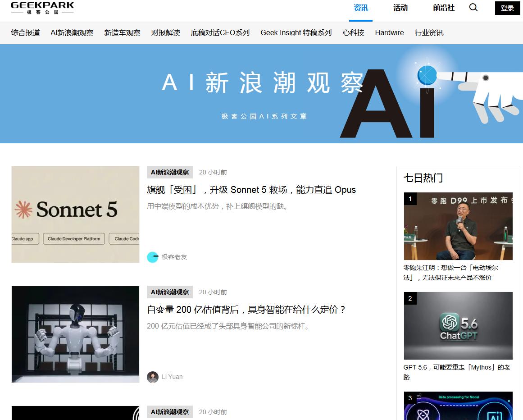Open headline 自变量 200 亿估值背后
This screenshot has height=420, width=523.
(x=246, y=310)
